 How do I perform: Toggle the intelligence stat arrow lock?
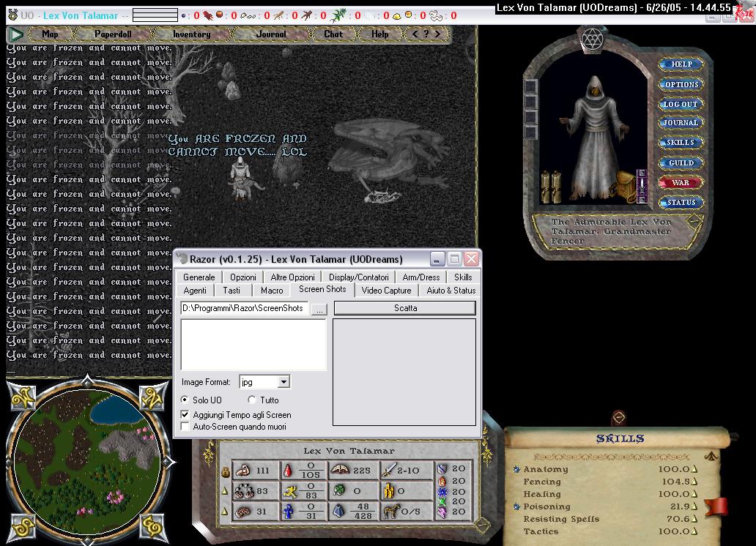(225, 512)
